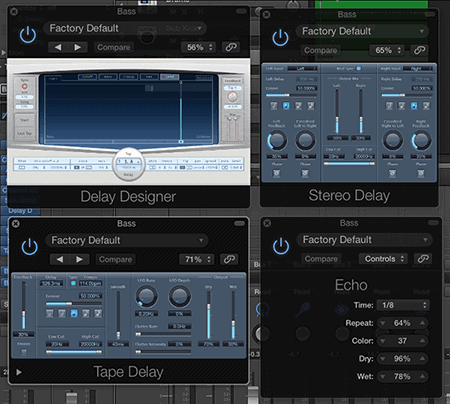Click the Feedback slider in Tape Delay

(24, 305)
